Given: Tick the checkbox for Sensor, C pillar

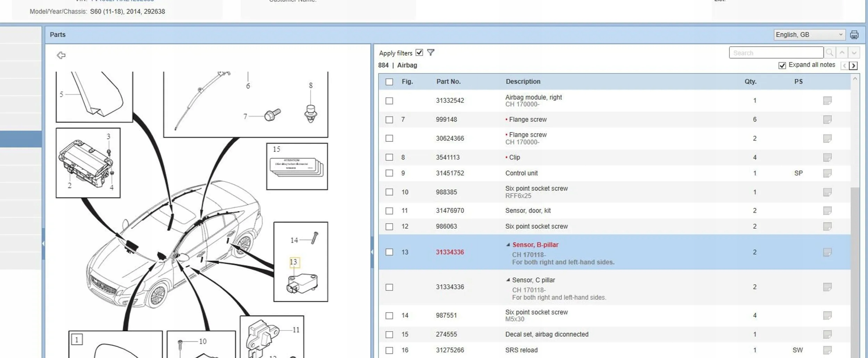Looking at the screenshot, I should [x=389, y=287].
